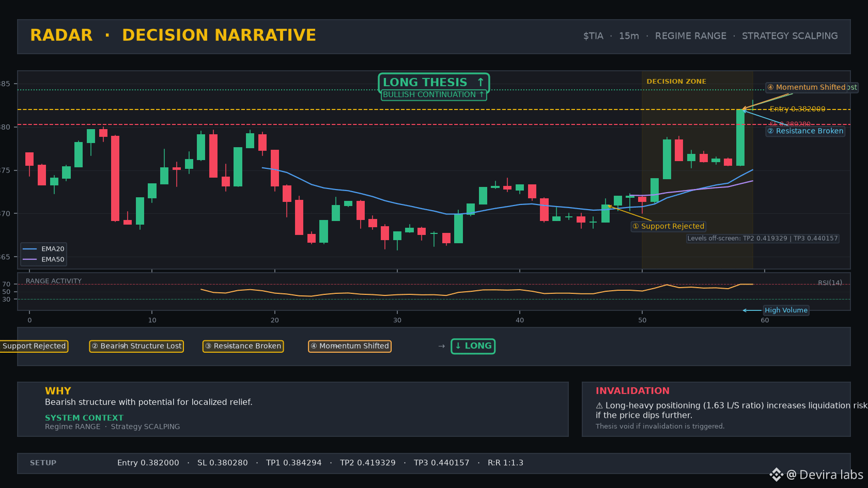
Task: Click the 15m timeframe in the header
Action: (x=629, y=36)
